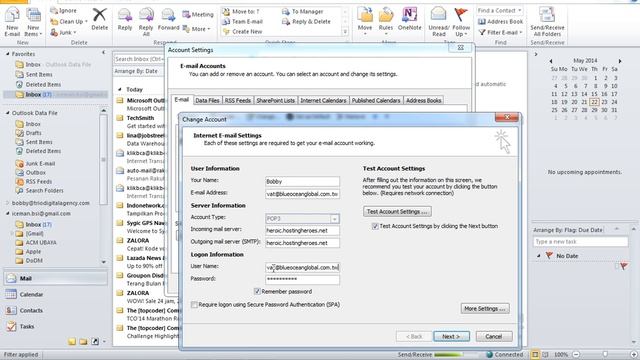Click the Incoming mail server field
This screenshot has width=640, height=360.
[302, 231]
